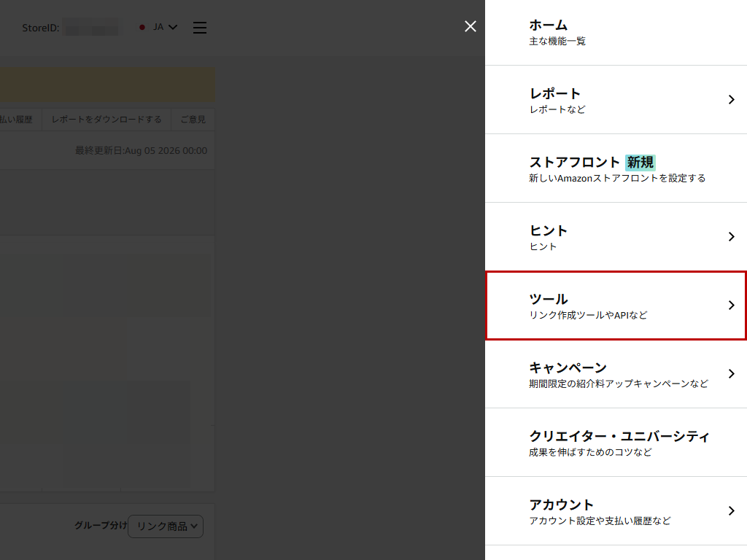
Task: Open キャンペーン menu item
Action: [x=616, y=374]
